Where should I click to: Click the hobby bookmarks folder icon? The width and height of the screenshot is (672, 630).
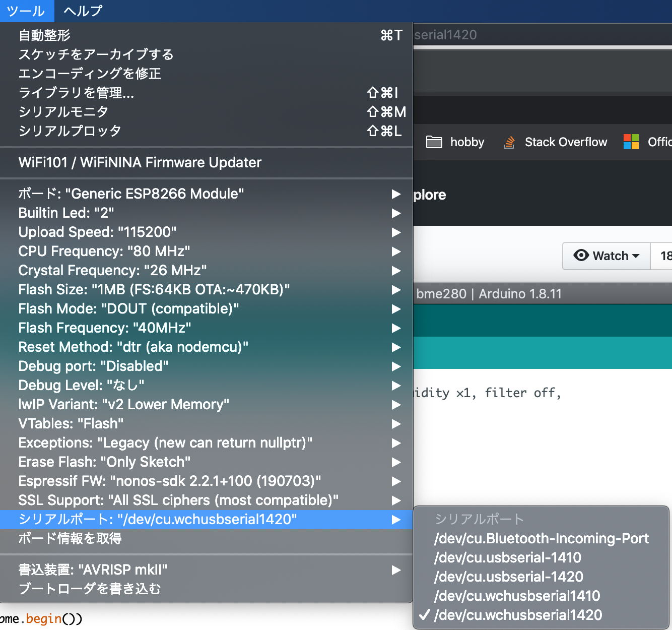click(434, 142)
